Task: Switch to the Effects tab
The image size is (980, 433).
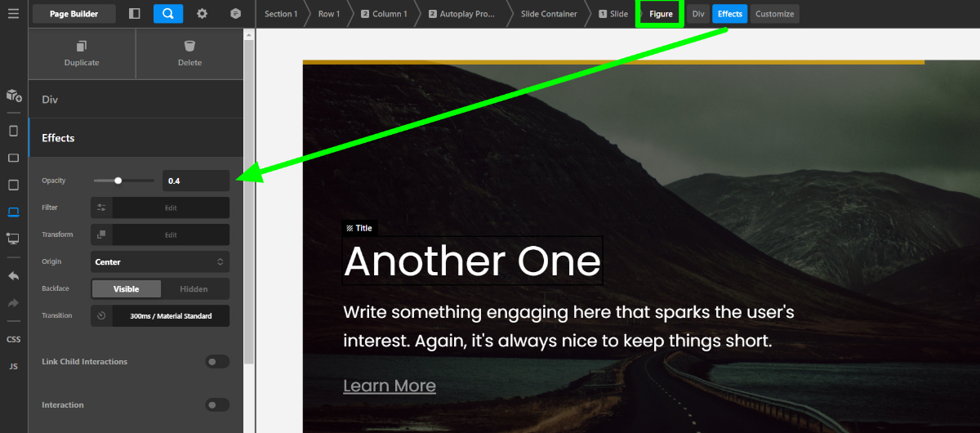Action: (x=730, y=14)
